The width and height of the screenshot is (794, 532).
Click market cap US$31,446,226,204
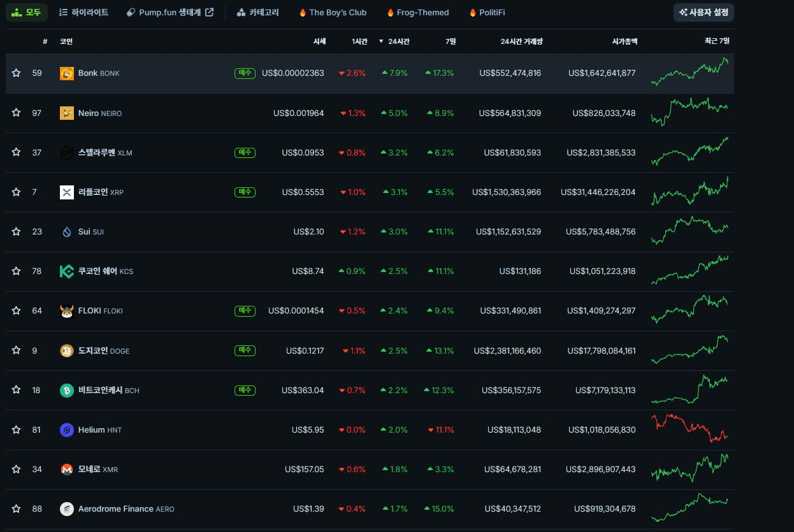click(x=598, y=192)
